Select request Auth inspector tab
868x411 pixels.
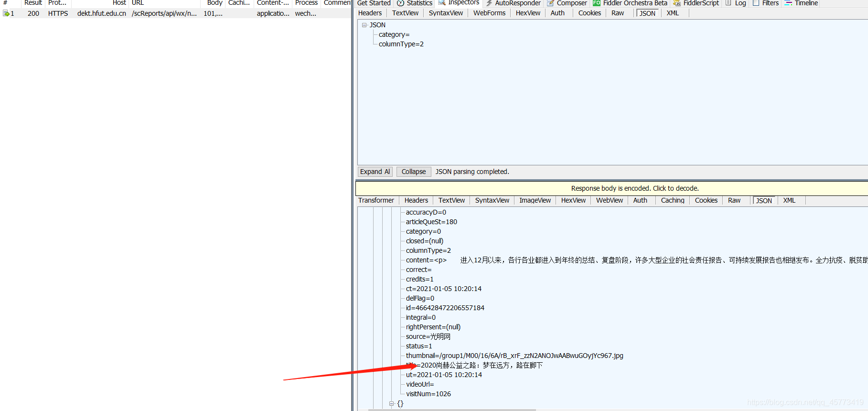(557, 13)
